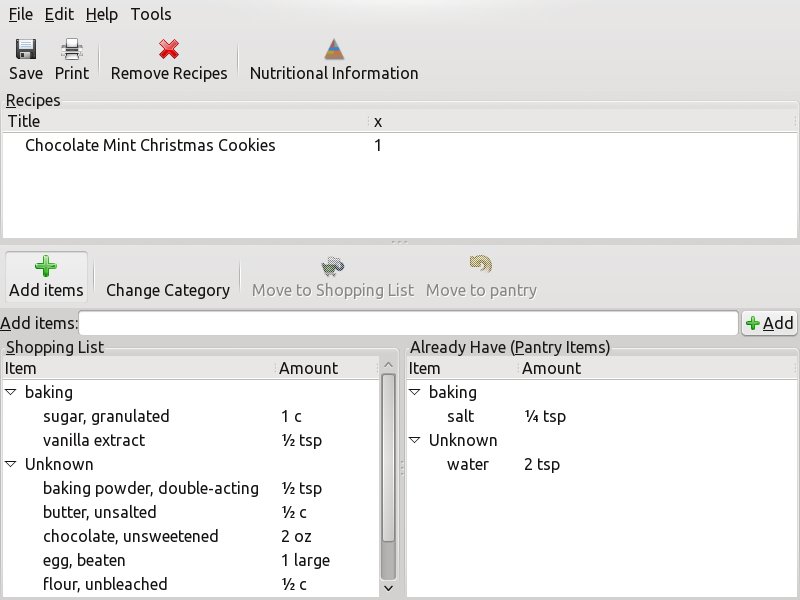
Task: Select the Chocolate Mint Christmas Cookies recipe
Action: tap(150, 145)
